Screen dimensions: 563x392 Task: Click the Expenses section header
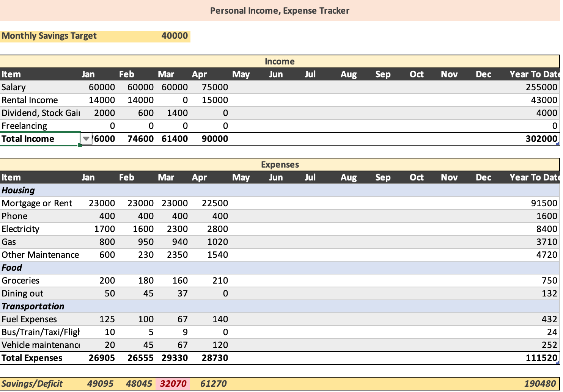tap(280, 164)
